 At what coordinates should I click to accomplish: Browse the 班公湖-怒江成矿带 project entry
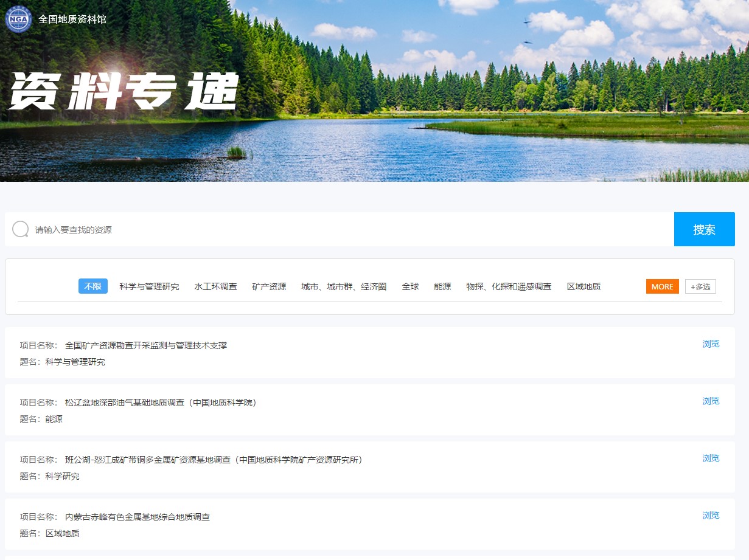pos(711,458)
